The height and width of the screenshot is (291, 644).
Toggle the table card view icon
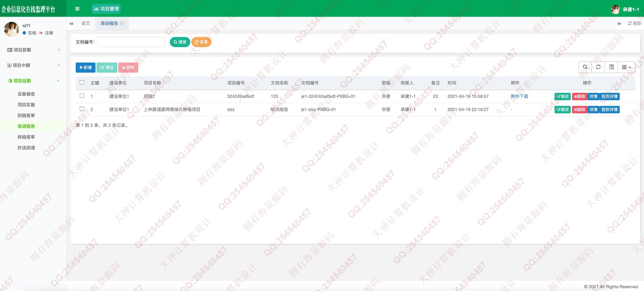[x=611, y=67]
